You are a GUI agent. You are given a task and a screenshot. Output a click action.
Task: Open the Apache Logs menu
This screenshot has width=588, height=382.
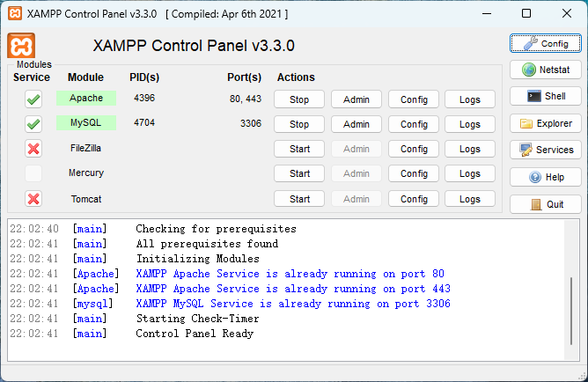click(x=470, y=99)
